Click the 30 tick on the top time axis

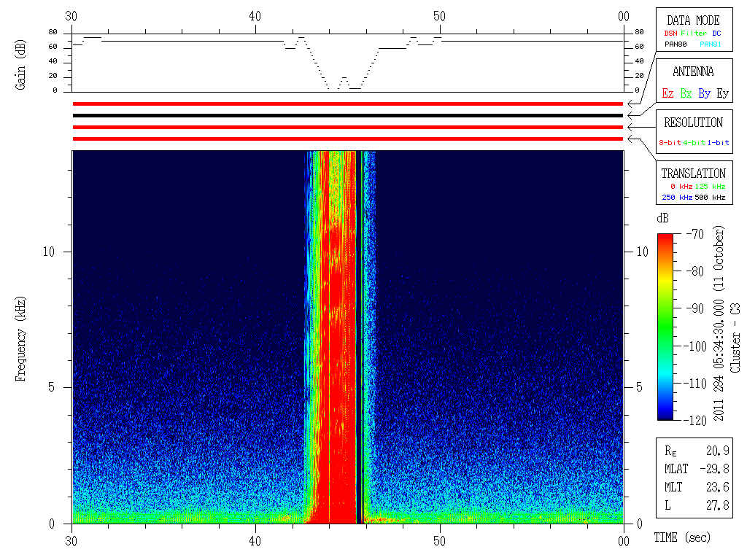(71, 16)
